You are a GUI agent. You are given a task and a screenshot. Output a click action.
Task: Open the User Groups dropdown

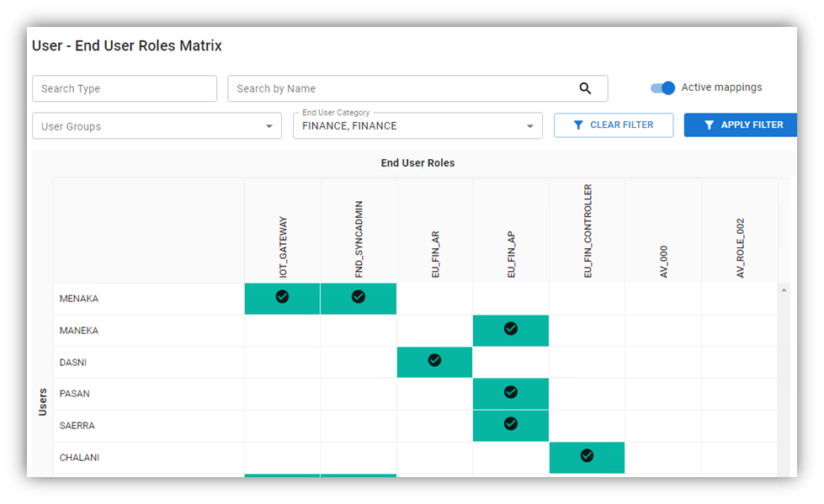tap(157, 126)
